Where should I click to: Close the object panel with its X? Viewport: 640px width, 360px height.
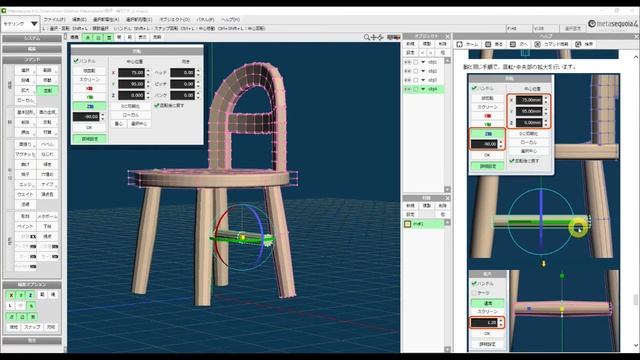point(447,36)
